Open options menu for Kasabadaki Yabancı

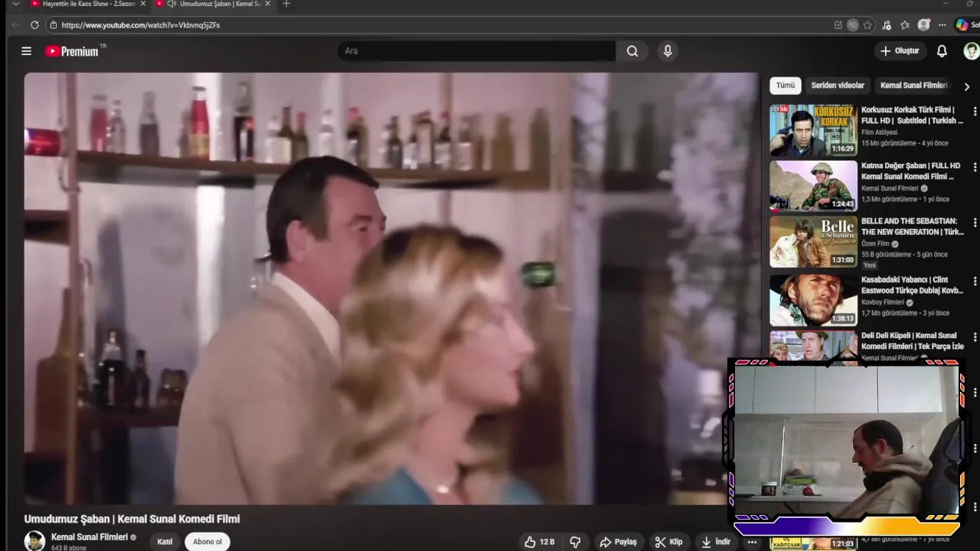pos(975,280)
